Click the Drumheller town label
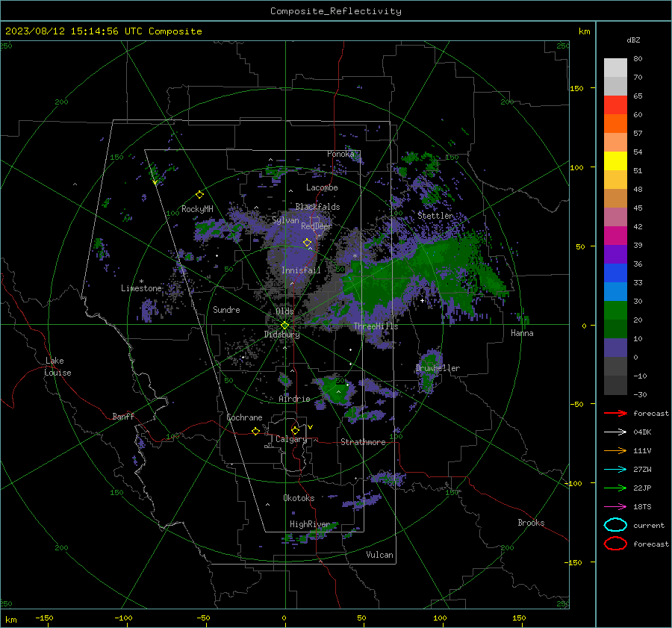 (438, 368)
